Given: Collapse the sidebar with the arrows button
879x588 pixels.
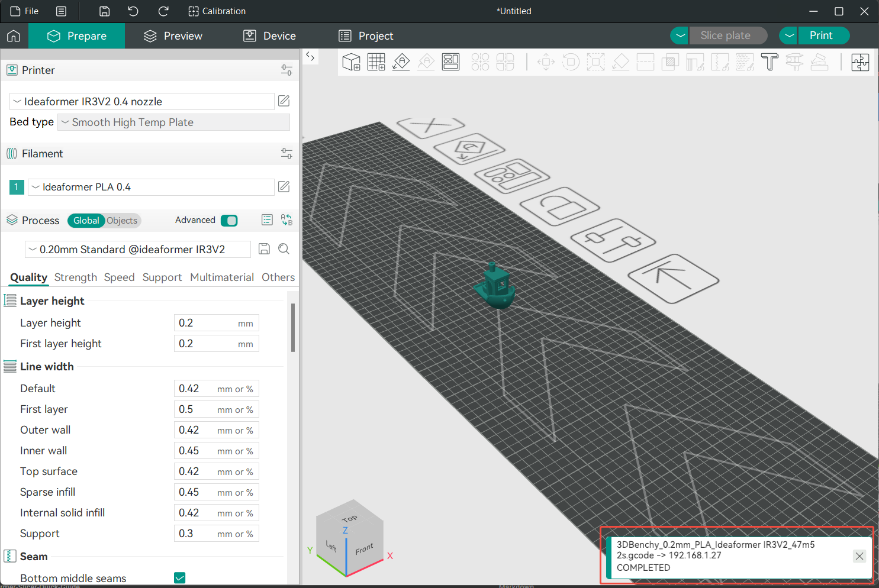Looking at the screenshot, I should coord(310,57).
